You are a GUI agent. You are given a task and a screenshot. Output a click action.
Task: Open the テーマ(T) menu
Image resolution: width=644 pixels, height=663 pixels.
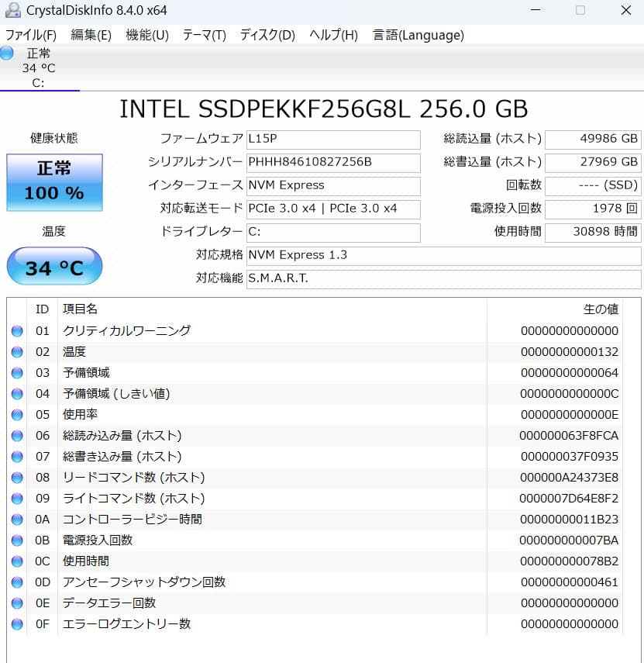[x=204, y=35]
